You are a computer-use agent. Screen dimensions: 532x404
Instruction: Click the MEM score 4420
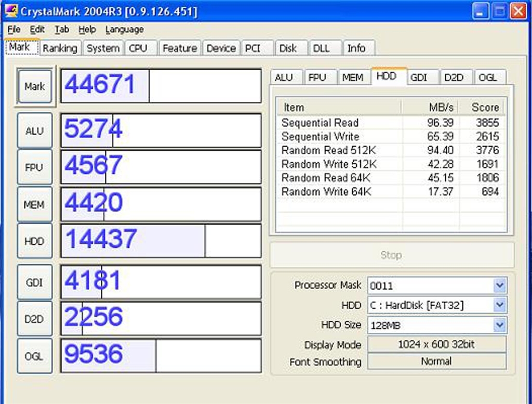point(93,202)
